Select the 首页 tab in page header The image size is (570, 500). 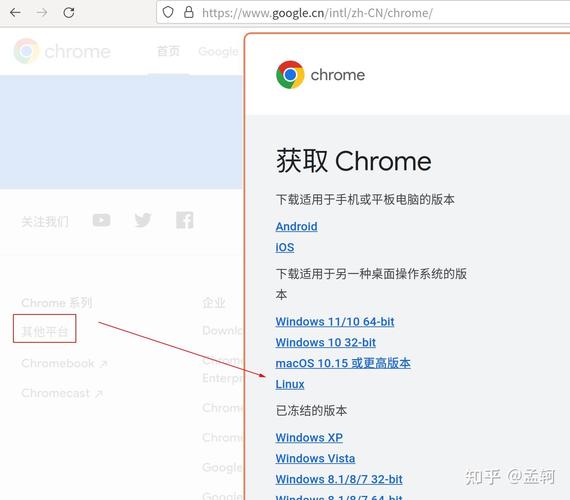point(168,51)
